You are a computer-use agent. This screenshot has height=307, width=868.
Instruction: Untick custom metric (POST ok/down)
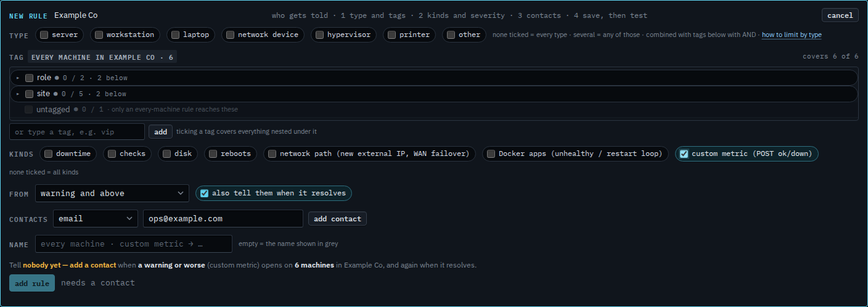(x=684, y=154)
